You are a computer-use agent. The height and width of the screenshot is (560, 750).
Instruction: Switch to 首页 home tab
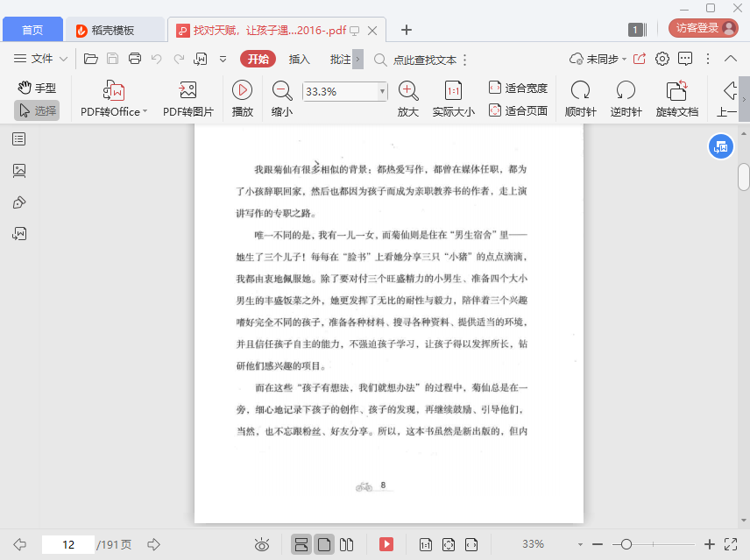pos(32,30)
